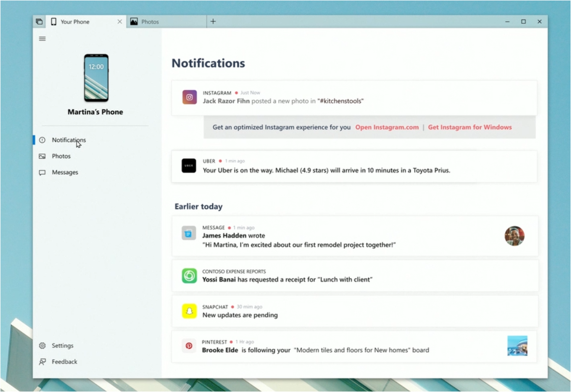Click the Snapchat ghost icon

coord(189,311)
